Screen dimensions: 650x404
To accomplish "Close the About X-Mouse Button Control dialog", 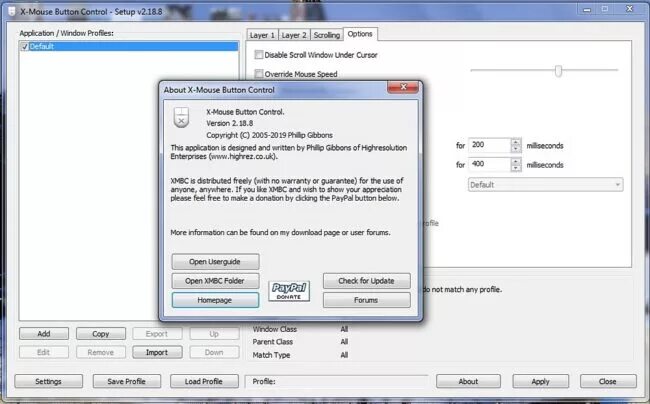I will pyautogui.click(x=403, y=87).
